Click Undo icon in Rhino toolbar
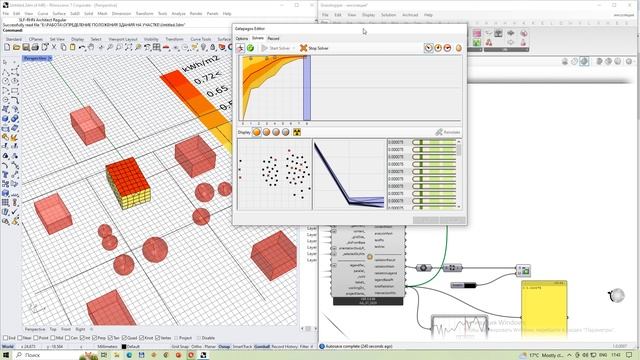 click(82, 47)
